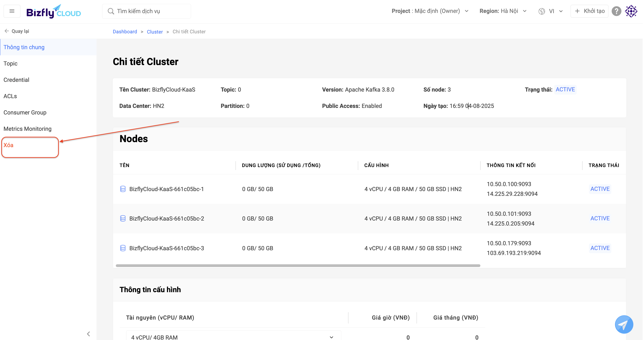Click the Cluster breadcrumb link
Image resolution: width=644 pixels, height=340 pixels.
point(155,32)
